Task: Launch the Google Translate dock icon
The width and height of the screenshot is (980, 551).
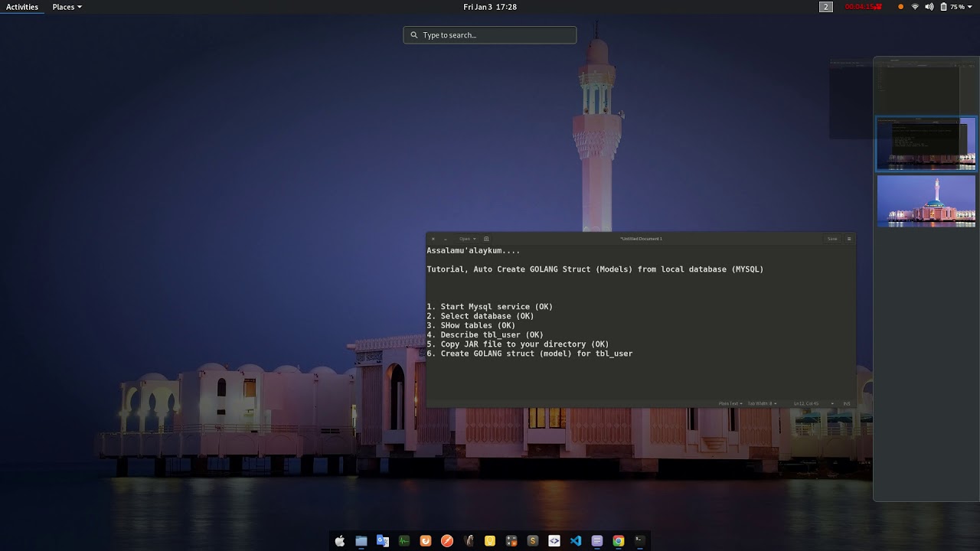Action: pyautogui.click(x=383, y=541)
